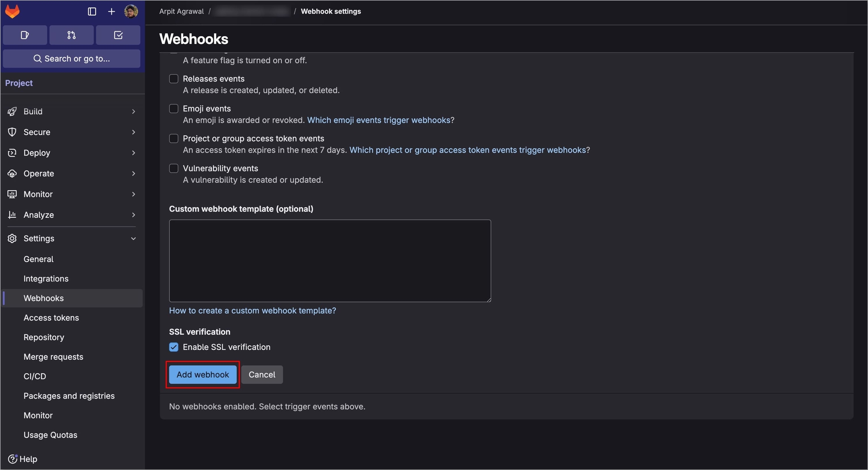The image size is (868, 470).
Task: Focus the custom webhook template textarea
Action: [x=330, y=261]
